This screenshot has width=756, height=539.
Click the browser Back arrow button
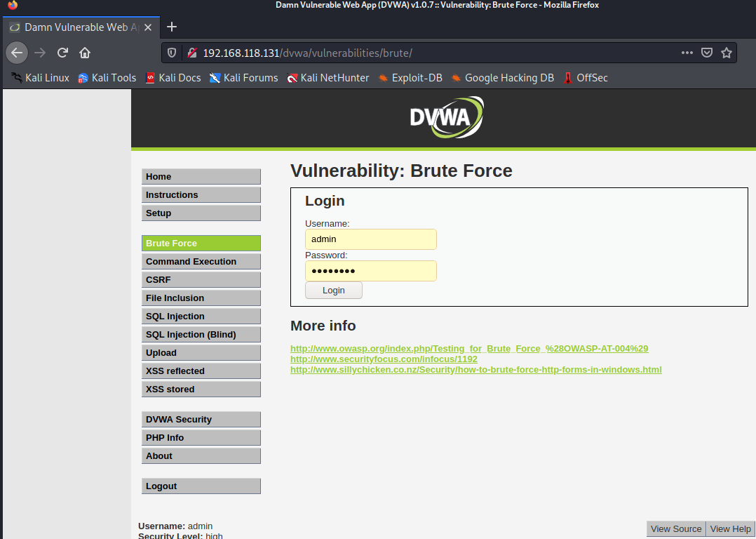17,53
